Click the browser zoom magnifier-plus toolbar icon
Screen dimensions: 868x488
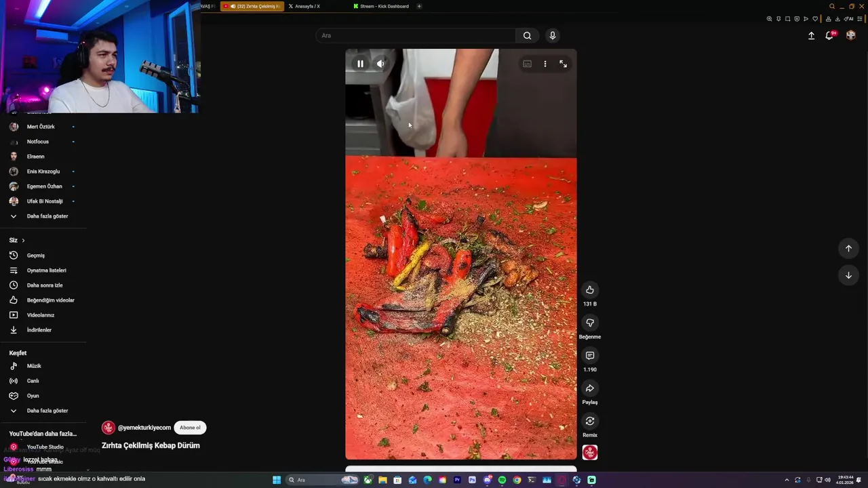[769, 19]
